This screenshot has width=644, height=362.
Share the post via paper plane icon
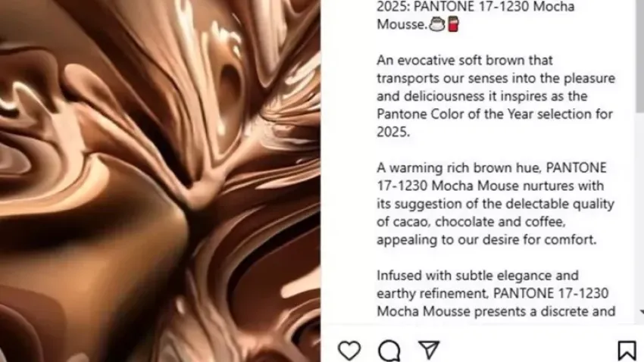coord(429,350)
